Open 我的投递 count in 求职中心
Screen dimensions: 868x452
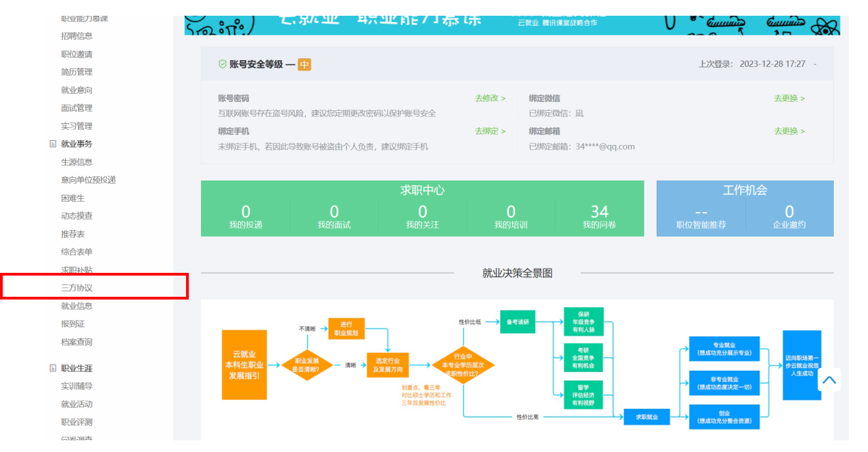(246, 217)
